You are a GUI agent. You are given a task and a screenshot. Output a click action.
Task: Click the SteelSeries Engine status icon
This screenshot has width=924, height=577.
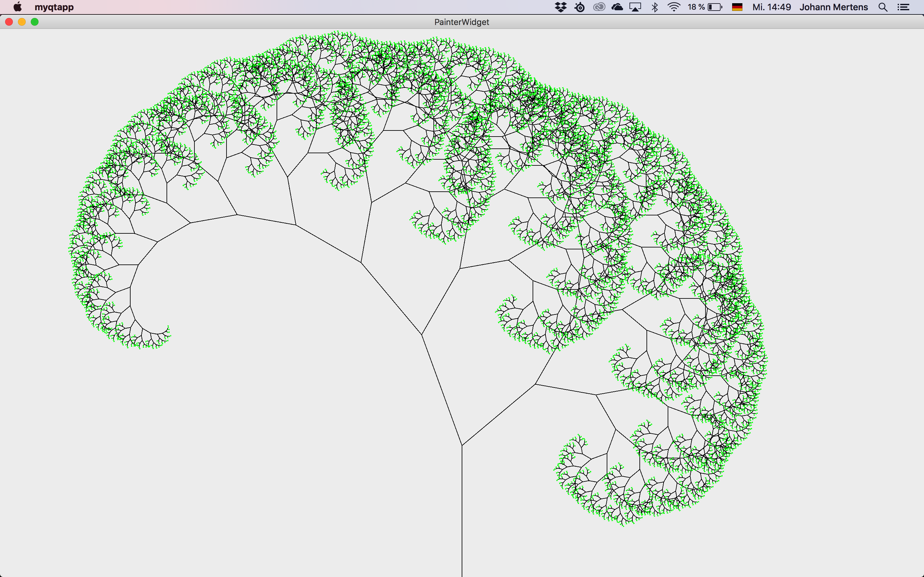pyautogui.click(x=580, y=7)
